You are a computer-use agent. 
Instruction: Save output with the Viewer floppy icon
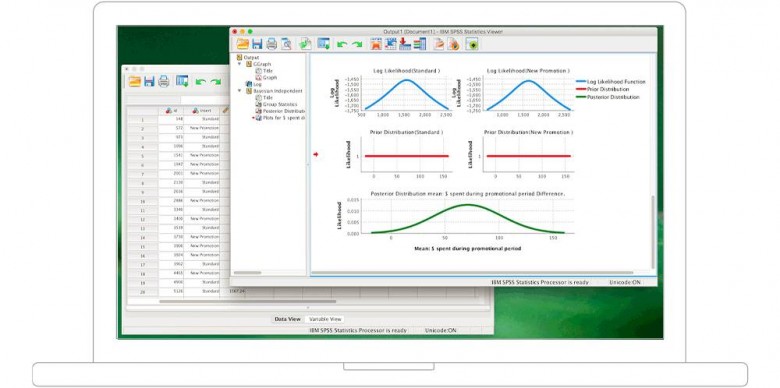(x=257, y=44)
